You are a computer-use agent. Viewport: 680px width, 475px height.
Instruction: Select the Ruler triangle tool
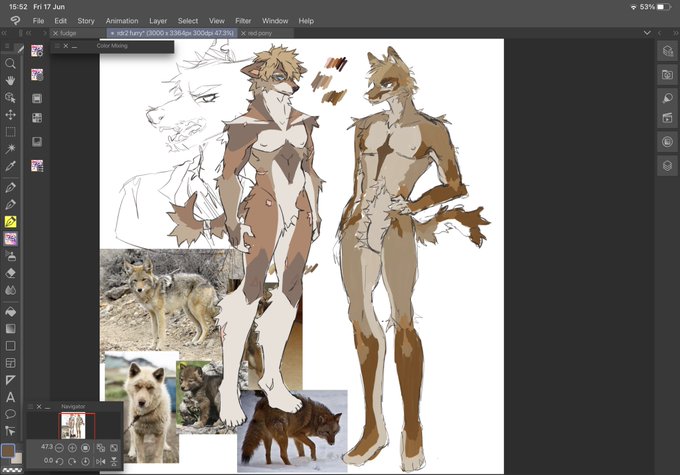click(x=10, y=380)
